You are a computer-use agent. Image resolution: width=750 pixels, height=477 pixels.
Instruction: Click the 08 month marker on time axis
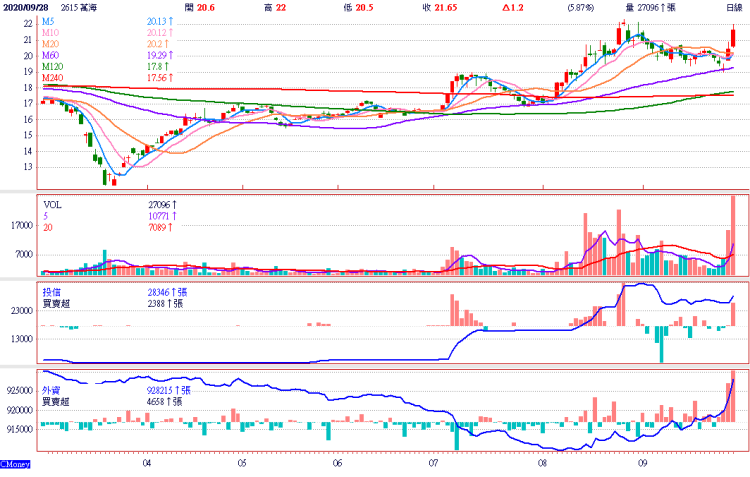click(x=542, y=464)
